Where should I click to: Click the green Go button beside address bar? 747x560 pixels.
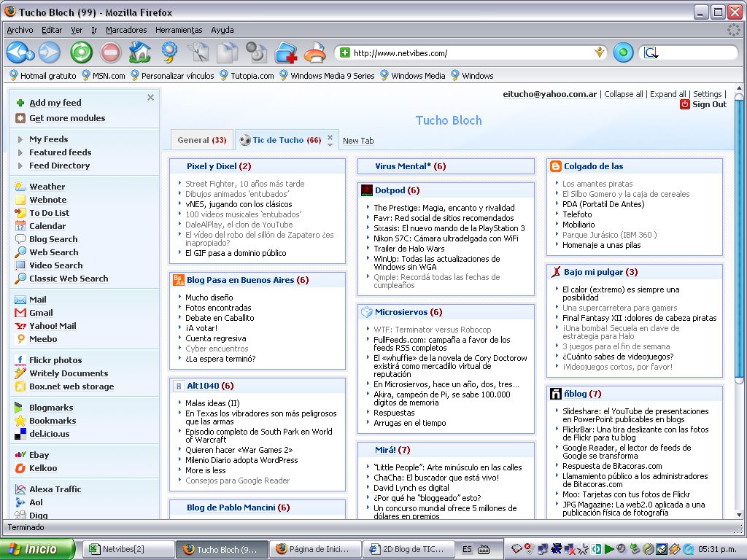coord(623,52)
